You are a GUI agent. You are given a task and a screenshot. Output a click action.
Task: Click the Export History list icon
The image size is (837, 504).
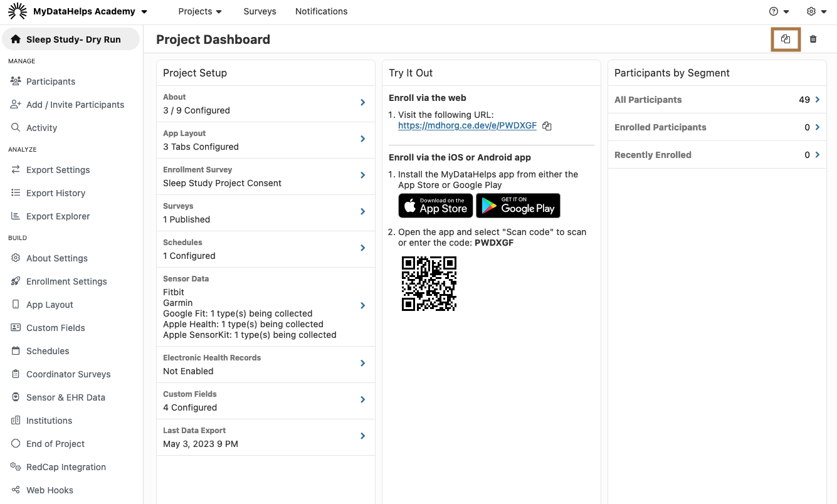coord(16,192)
